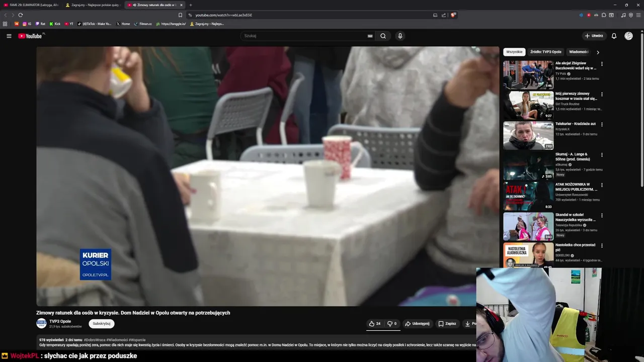Click the Utwórz create button
The width and height of the screenshot is (644, 362).
coord(594,36)
